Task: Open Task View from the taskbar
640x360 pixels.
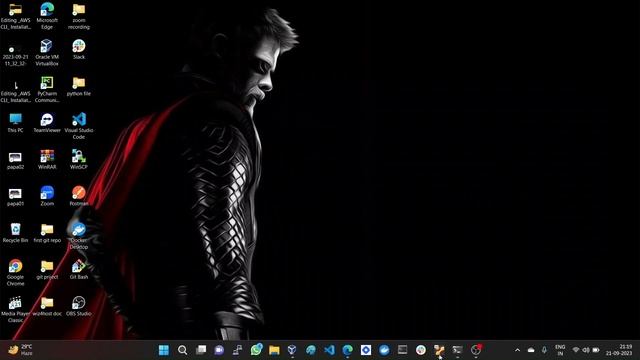Action: 201,350
